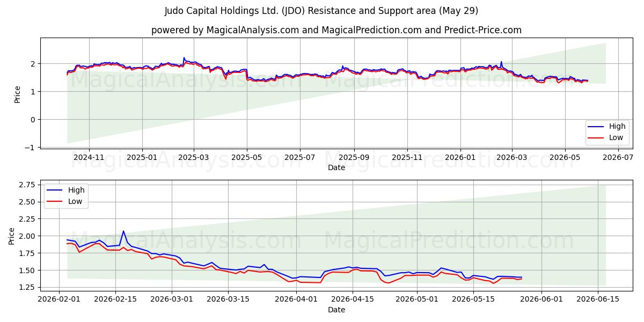The image size is (644, 322).
Task: Click the '2026-01' x-axis label
Action: (460, 157)
